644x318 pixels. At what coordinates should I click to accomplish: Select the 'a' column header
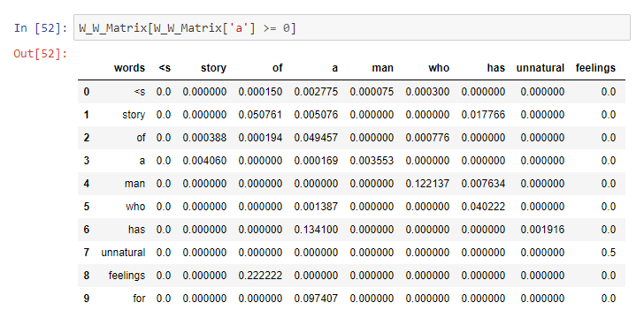pos(334,68)
